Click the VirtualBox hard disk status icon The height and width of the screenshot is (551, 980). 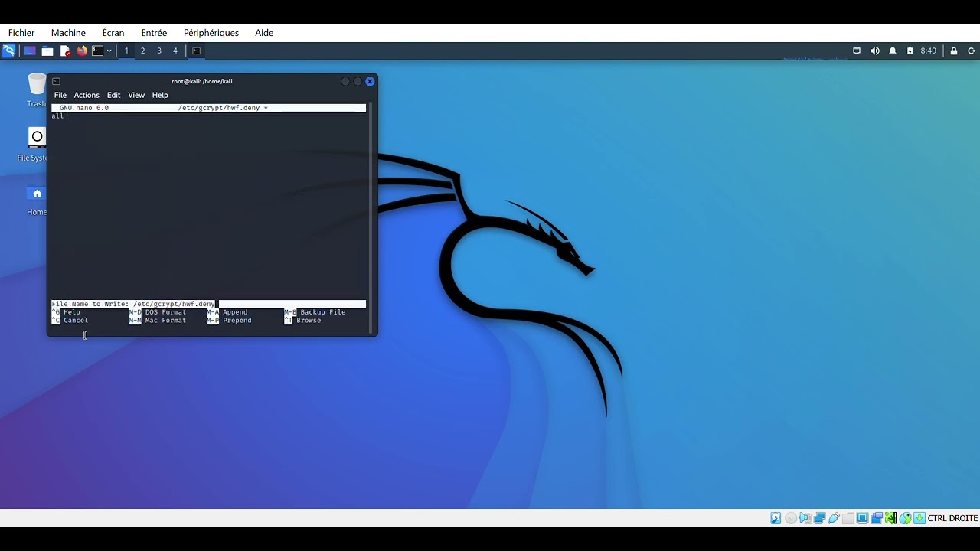776,518
